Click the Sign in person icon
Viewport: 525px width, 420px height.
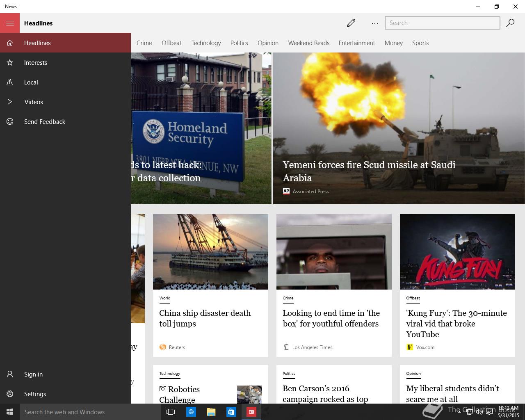(x=10, y=374)
